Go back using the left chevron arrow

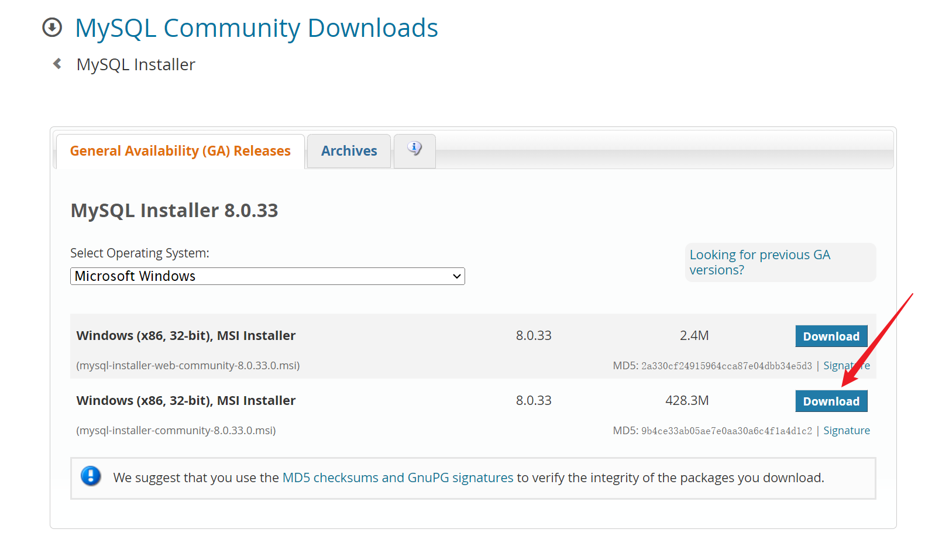57,64
